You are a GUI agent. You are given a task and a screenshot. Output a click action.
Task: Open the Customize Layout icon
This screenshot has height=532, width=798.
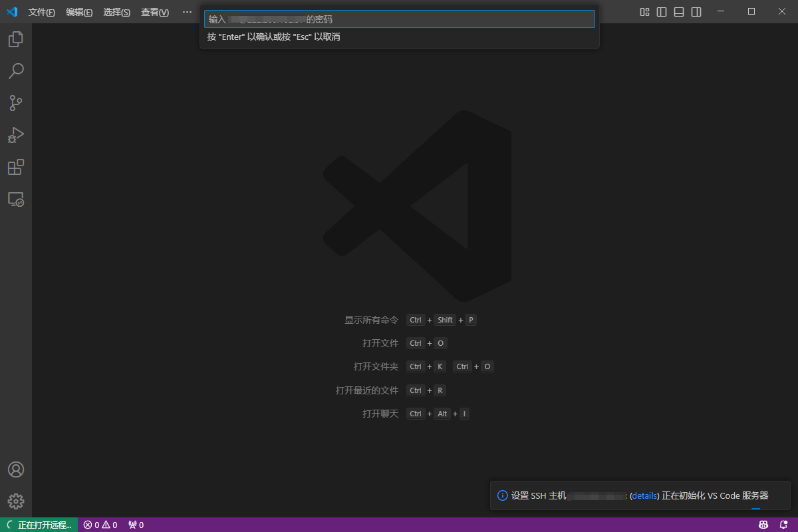click(x=644, y=11)
